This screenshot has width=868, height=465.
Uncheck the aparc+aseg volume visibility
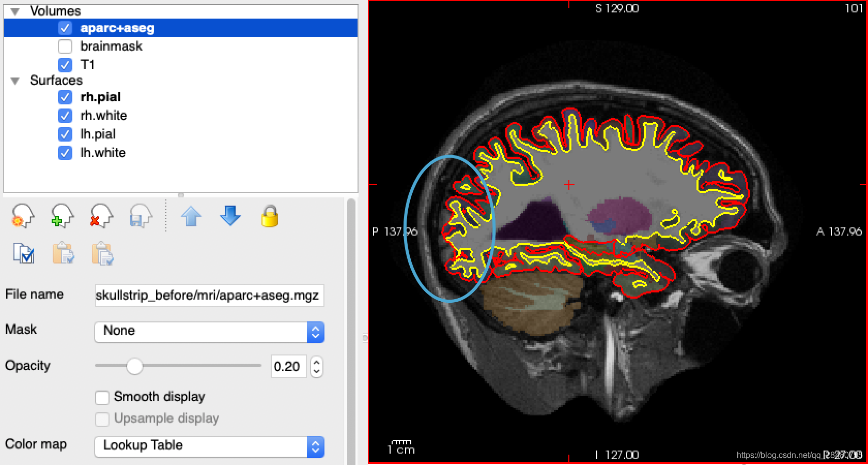(65, 28)
